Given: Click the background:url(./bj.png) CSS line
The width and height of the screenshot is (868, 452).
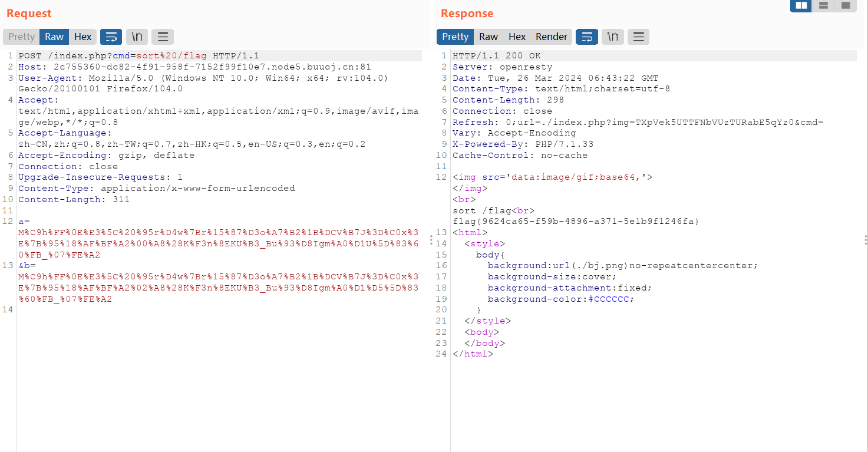Looking at the screenshot, I should point(622,266).
